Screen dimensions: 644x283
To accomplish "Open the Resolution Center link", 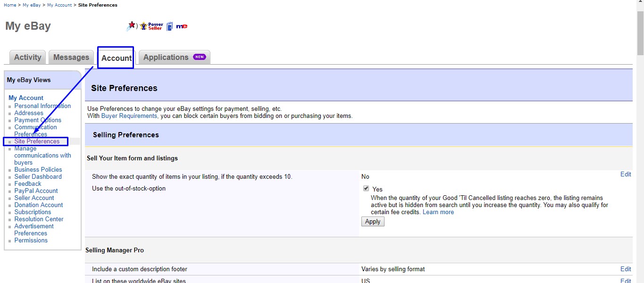I will coord(39,219).
